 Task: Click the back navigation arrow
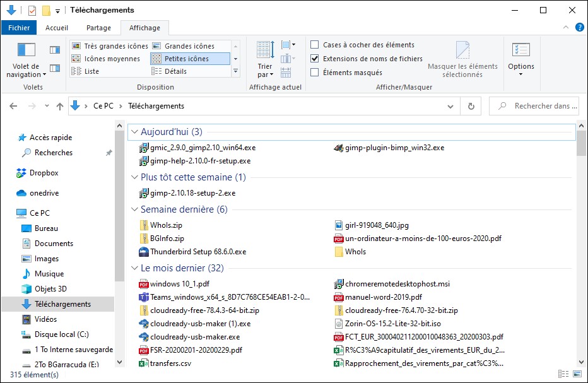click(x=13, y=107)
